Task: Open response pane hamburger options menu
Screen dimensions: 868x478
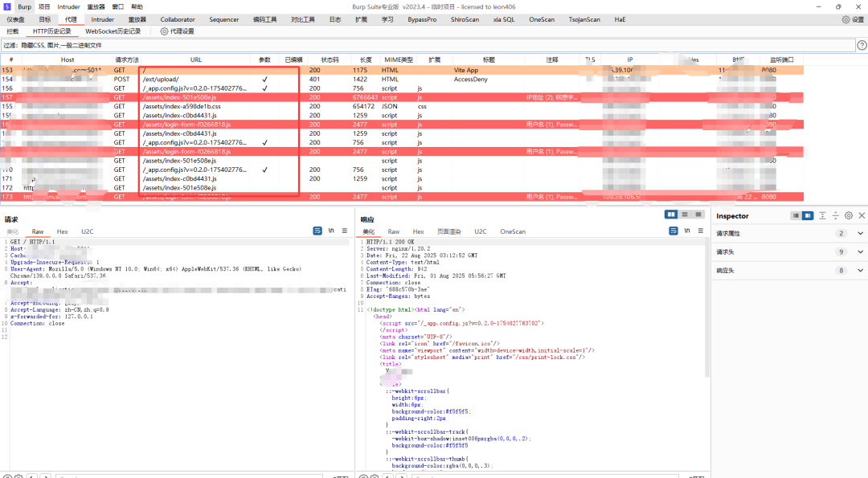Action: click(x=701, y=231)
